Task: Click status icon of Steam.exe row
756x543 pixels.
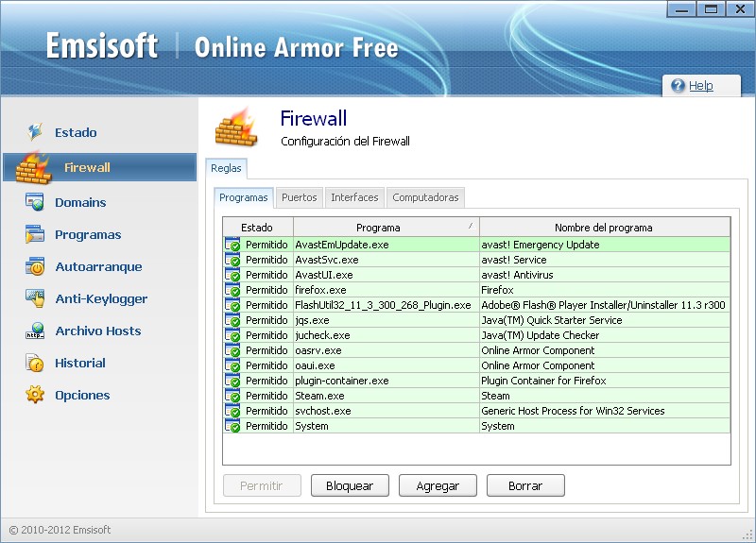Action: coord(232,396)
